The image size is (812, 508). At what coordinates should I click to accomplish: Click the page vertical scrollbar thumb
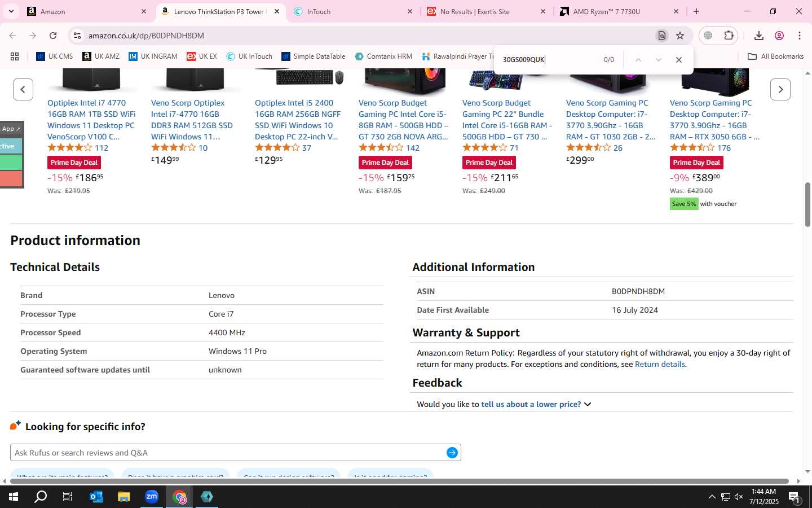tap(807, 204)
